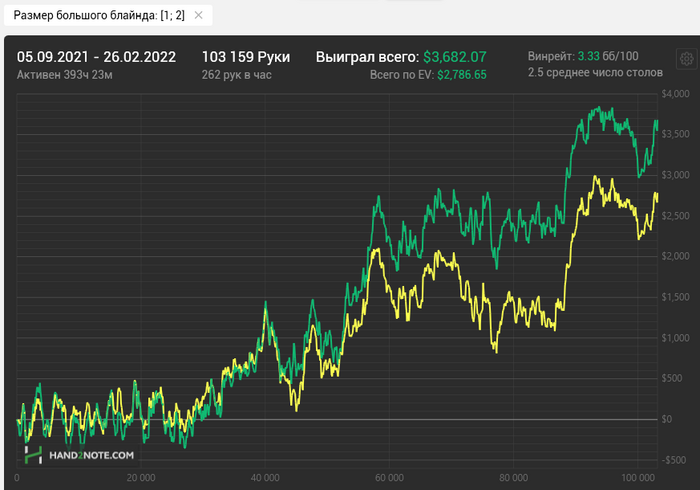The height and width of the screenshot is (490, 700).
Task: Click the 'Выиграл всего:' label
Action: pyautogui.click(x=367, y=57)
